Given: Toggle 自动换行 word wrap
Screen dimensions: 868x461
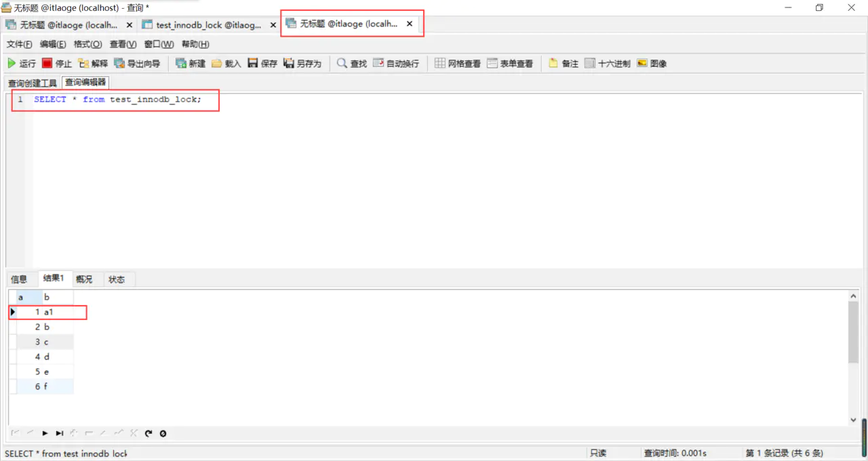Looking at the screenshot, I should click(396, 63).
